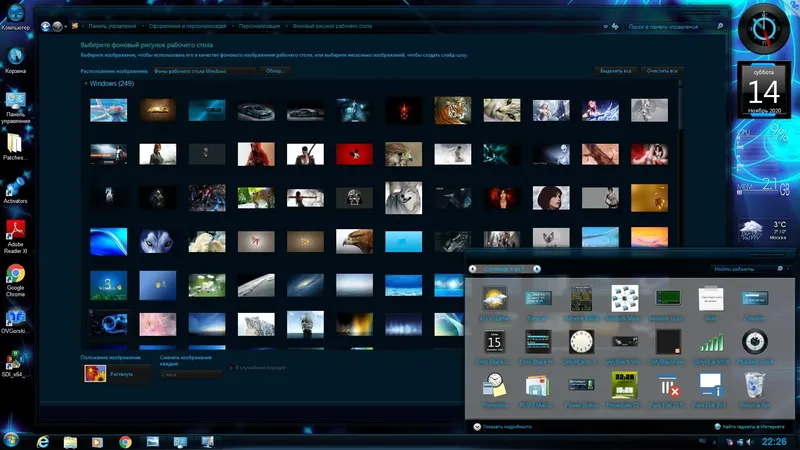This screenshot has height=450, width=800.
Task: Click the volume icon in system tray
Action: [x=749, y=442]
